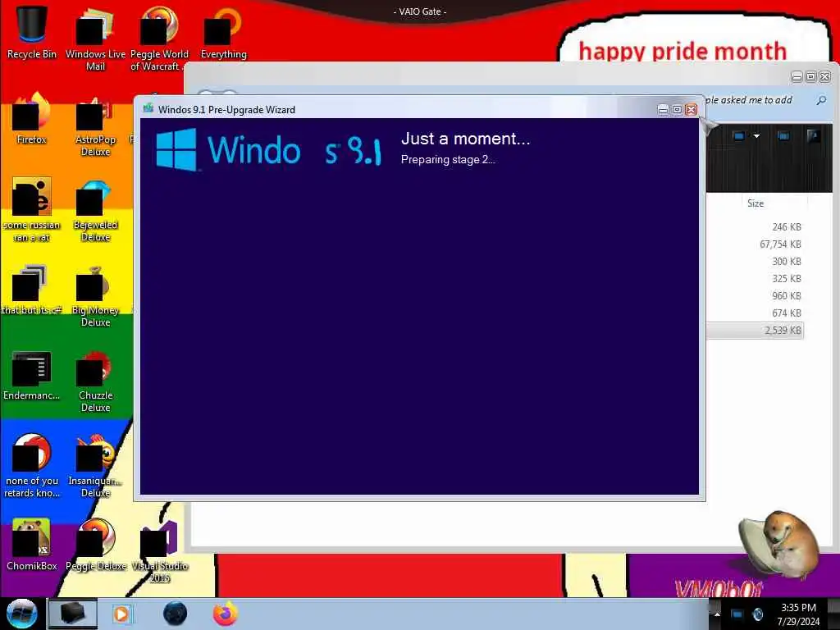
Task: Open 'some russian ran a rat' icon
Action: (x=32, y=210)
